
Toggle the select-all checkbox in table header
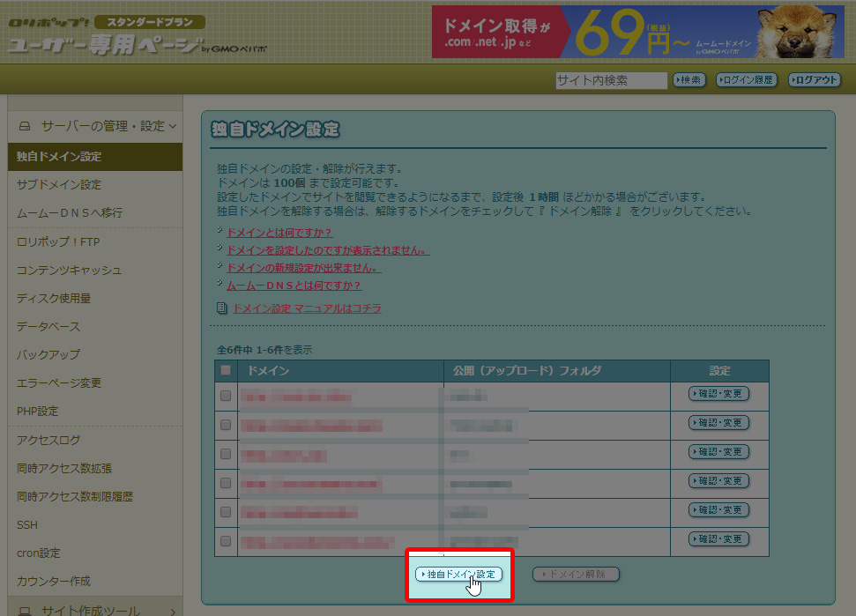[x=226, y=370]
